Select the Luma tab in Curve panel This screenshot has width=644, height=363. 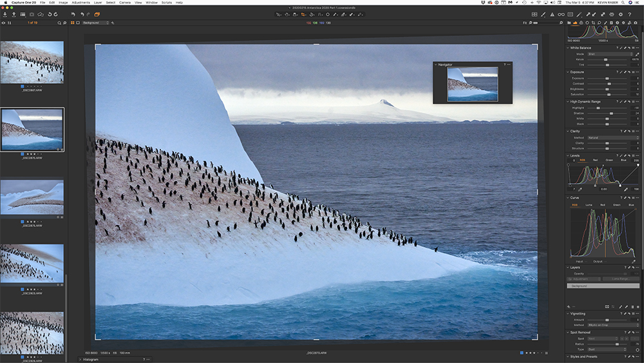(589, 204)
